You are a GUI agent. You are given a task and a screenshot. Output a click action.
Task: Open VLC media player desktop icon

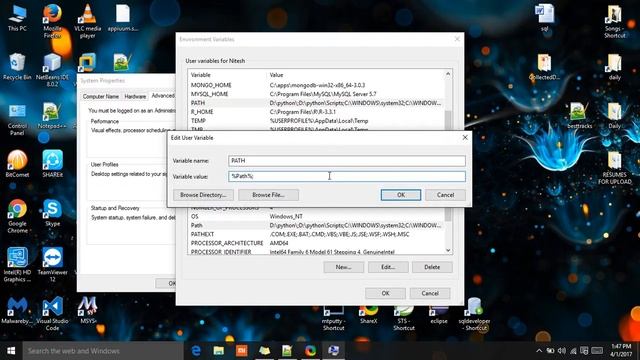click(87, 21)
